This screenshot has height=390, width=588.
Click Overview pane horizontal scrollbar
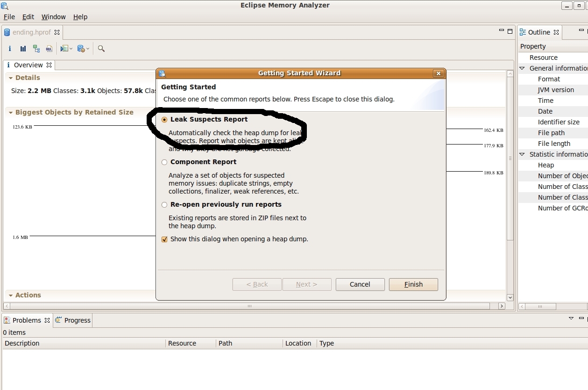249,306
